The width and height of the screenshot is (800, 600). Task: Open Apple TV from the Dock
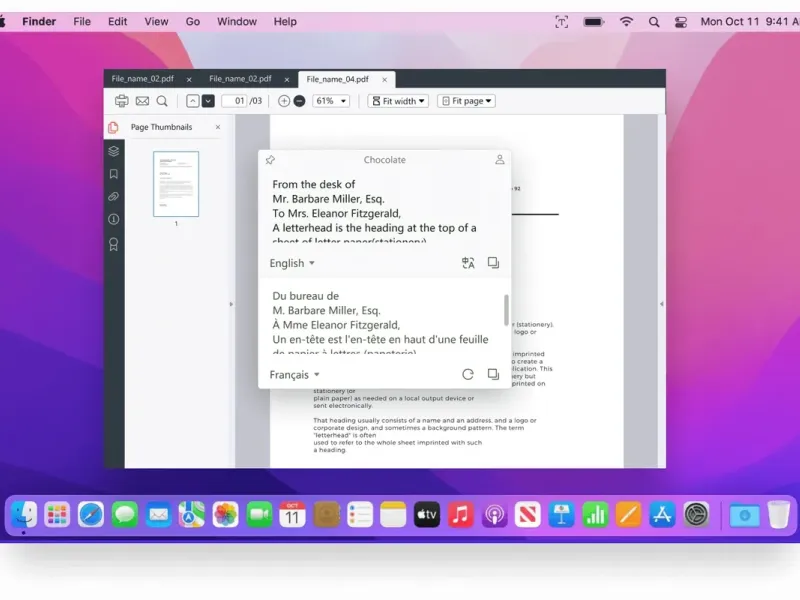[427, 514]
